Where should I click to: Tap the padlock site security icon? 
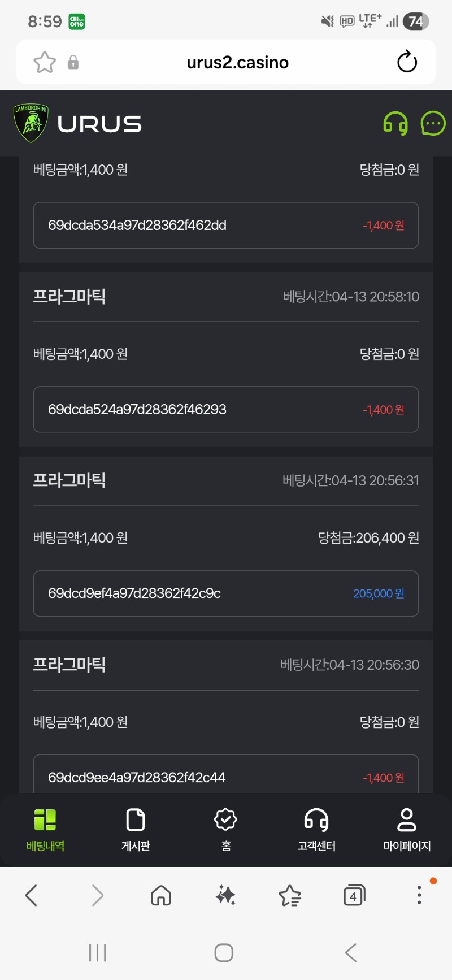73,62
